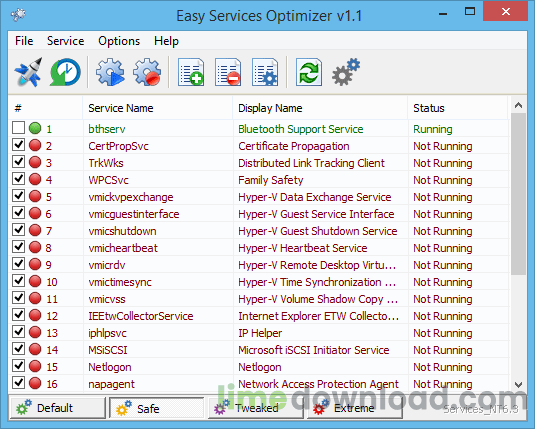Select the Default profile button
The image size is (535, 429).
pos(57,408)
